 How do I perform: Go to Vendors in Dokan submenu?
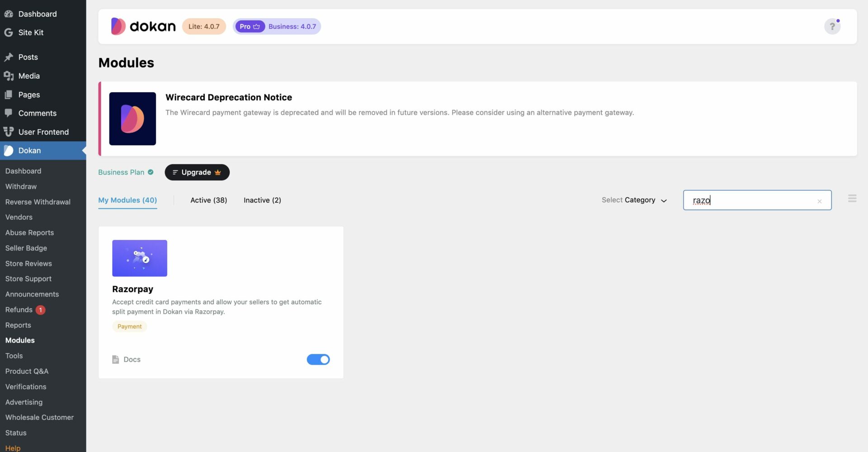point(19,217)
